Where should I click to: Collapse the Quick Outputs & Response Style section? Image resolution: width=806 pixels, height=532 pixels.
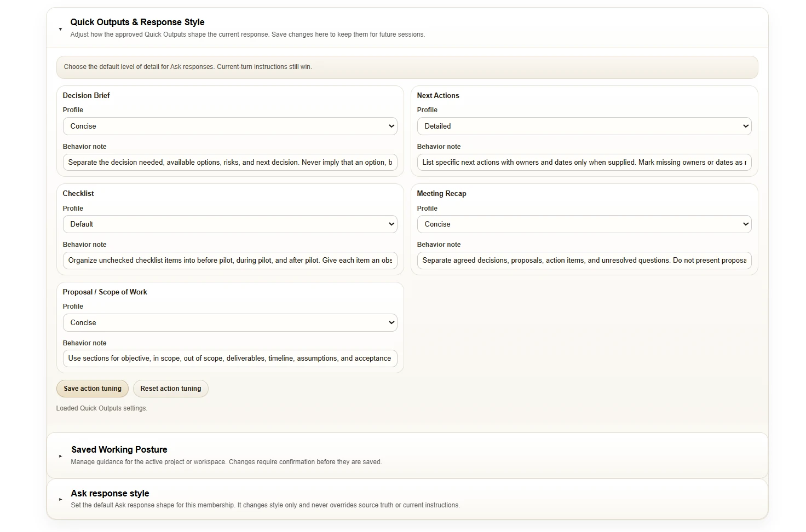coord(60,29)
